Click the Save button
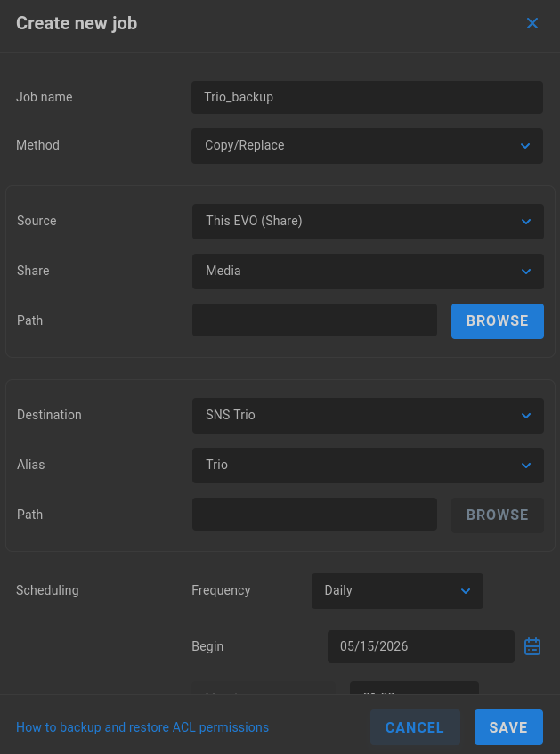560x754 pixels. tap(508, 727)
